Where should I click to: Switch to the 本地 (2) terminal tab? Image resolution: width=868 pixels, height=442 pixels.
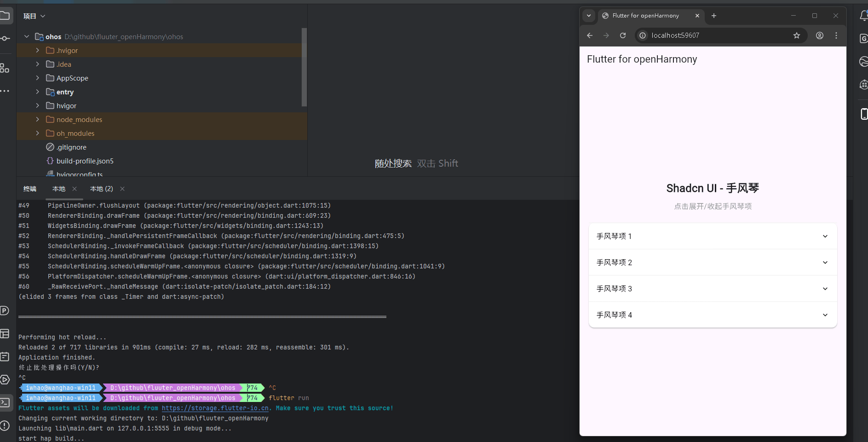pos(102,189)
